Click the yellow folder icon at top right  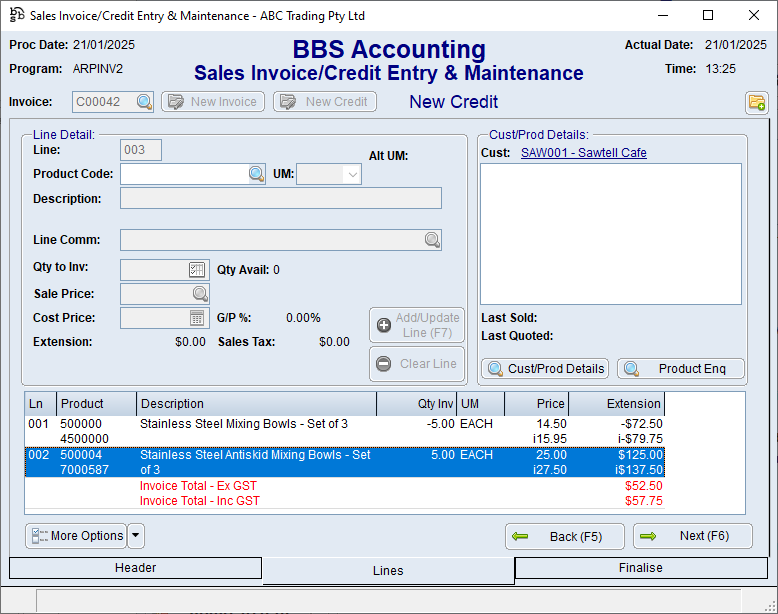755,103
